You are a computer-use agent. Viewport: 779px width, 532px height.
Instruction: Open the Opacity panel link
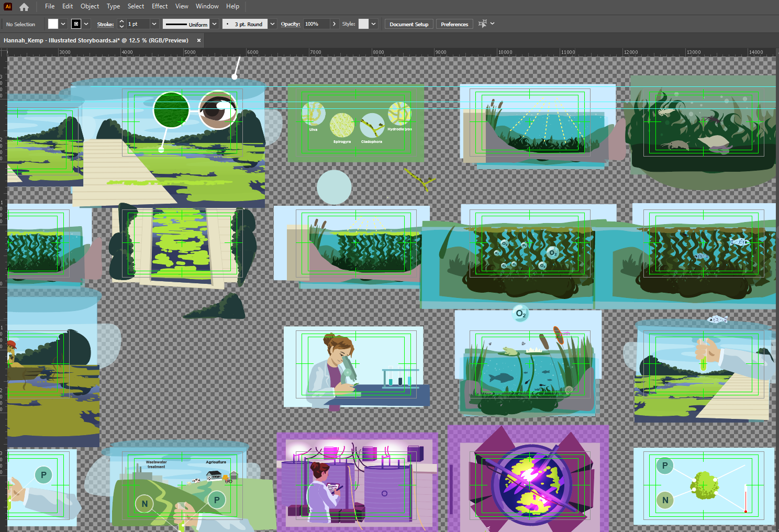pos(291,24)
